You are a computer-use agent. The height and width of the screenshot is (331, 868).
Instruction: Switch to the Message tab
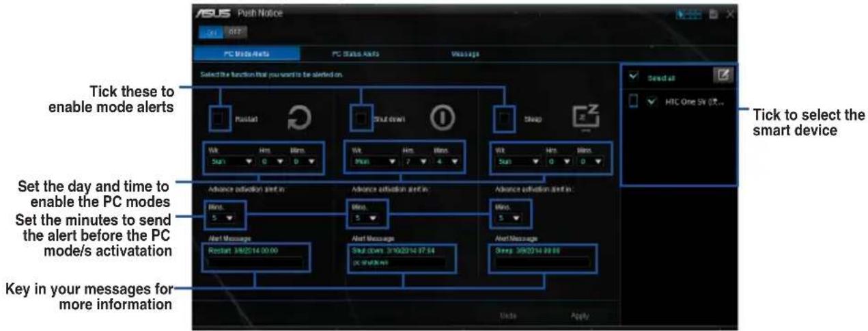coord(464,53)
